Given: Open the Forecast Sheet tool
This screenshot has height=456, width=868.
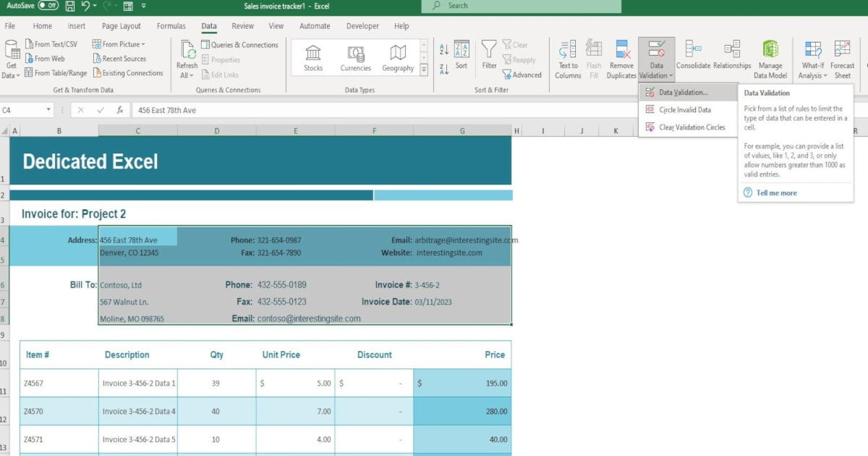Looking at the screenshot, I should pos(843,58).
